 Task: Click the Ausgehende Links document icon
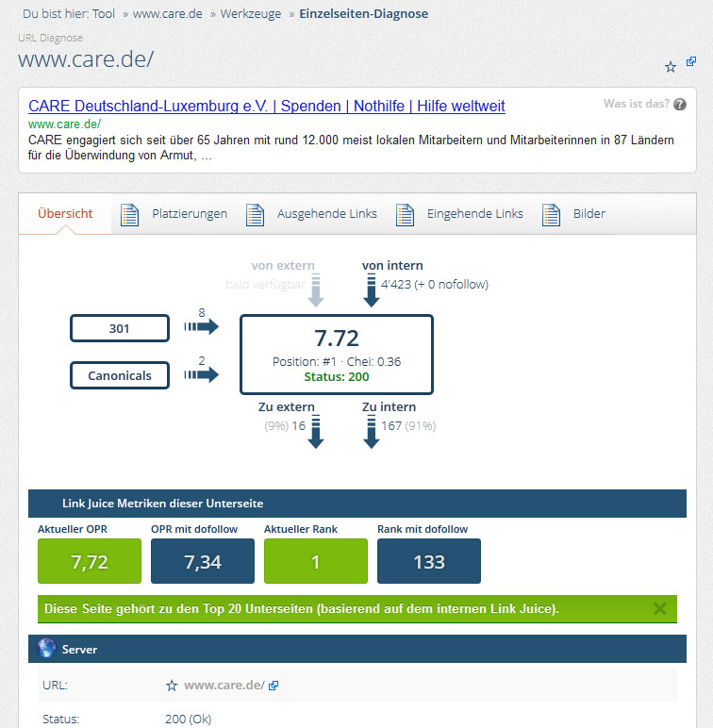coord(255,215)
